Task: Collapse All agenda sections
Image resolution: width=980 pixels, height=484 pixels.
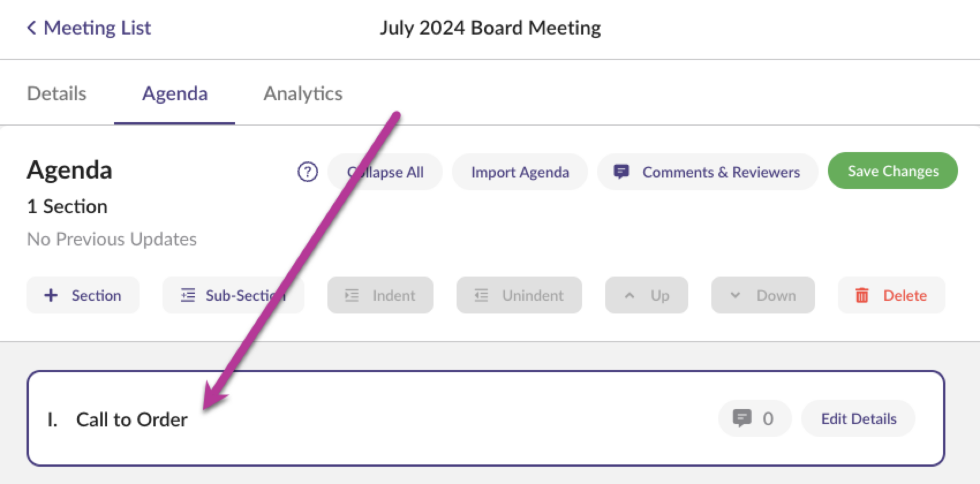Action: tap(385, 172)
